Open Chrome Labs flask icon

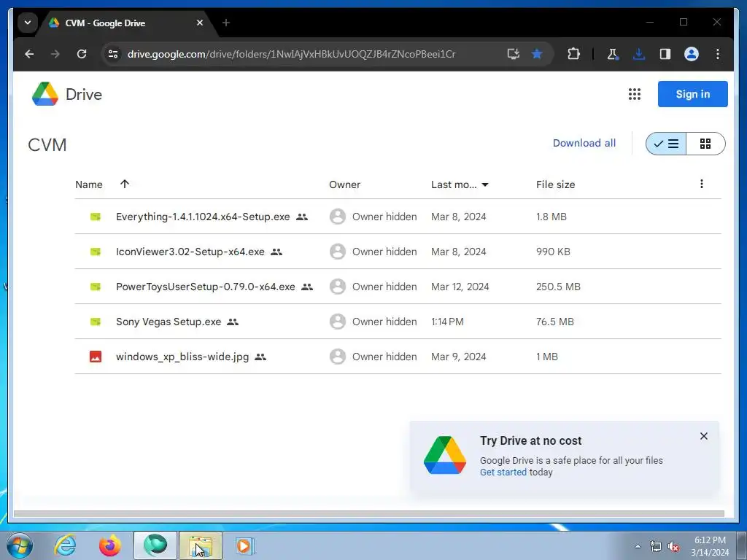[613, 54]
